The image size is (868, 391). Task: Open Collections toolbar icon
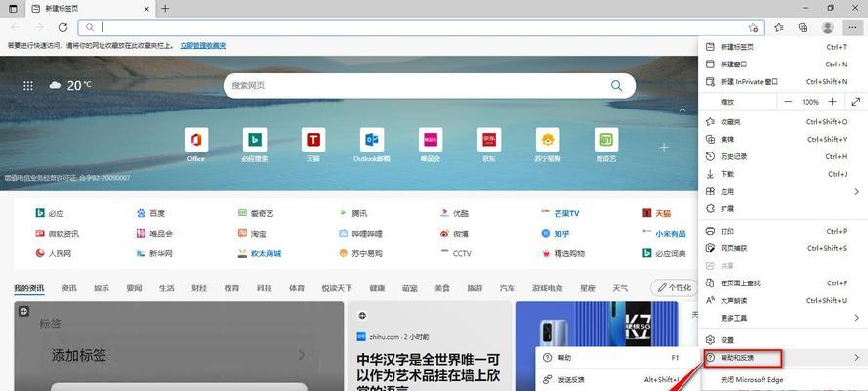coord(804,27)
